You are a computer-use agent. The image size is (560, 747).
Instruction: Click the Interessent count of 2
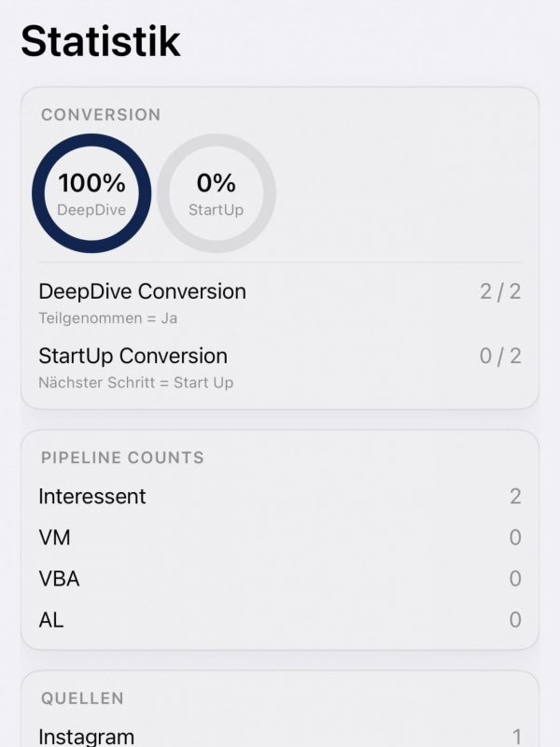click(x=515, y=497)
